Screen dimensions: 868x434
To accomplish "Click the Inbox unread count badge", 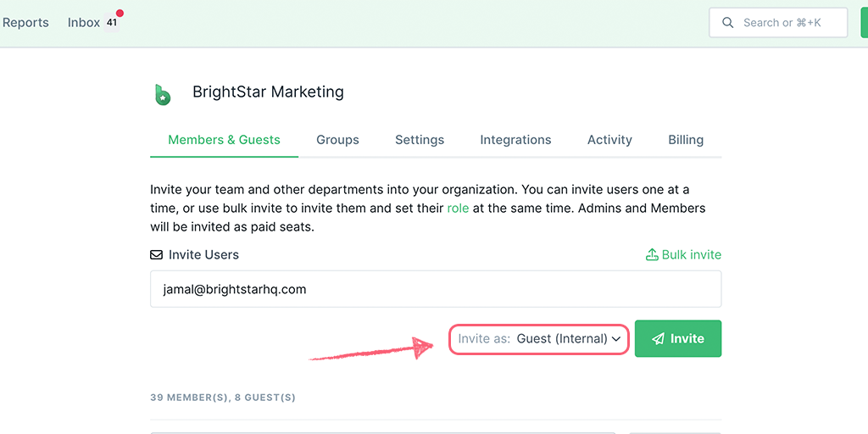I will click(112, 23).
